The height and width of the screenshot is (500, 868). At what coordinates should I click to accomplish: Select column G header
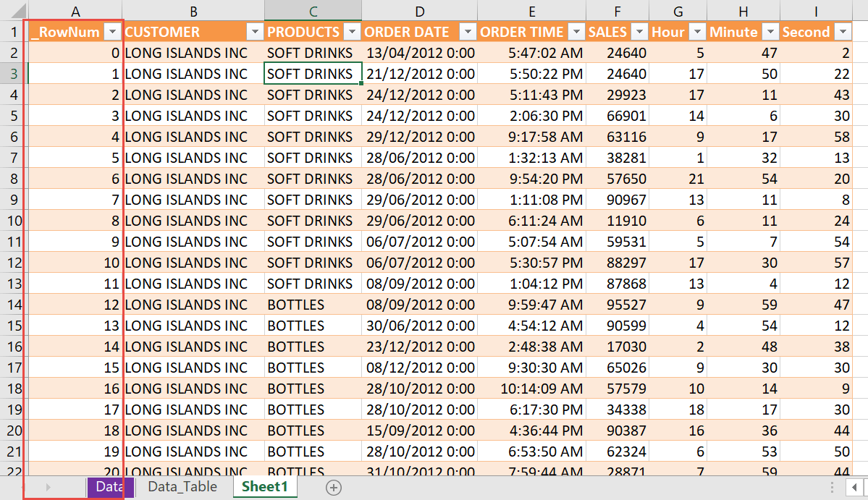pyautogui.click(x=678, y=11)
